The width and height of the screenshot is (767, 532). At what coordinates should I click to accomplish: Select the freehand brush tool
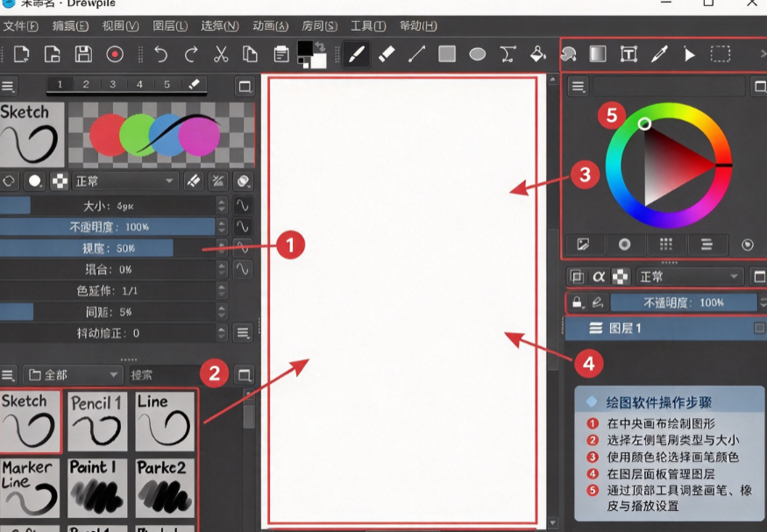356,53
